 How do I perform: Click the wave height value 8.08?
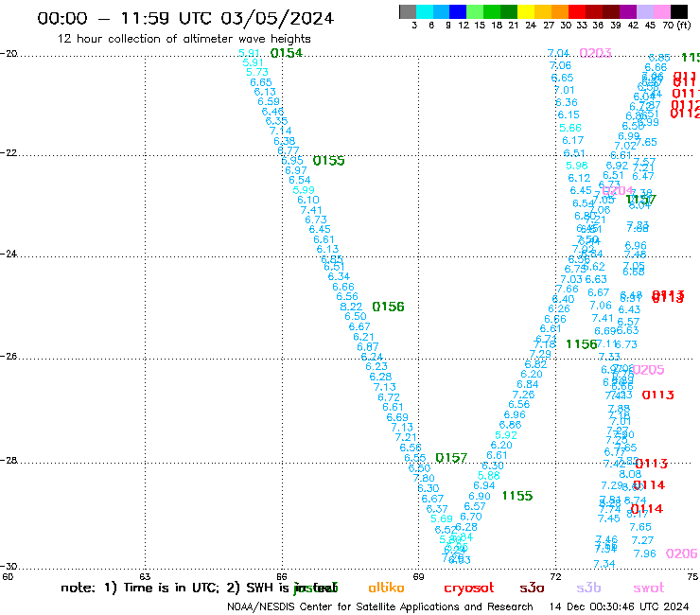[630, 474]
